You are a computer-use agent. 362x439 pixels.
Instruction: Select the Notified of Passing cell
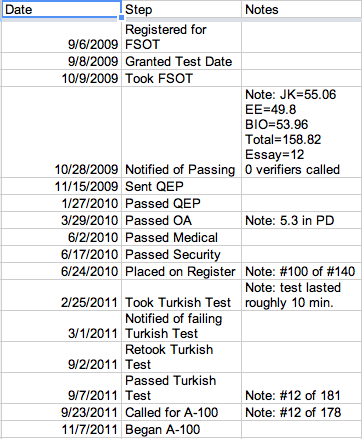[x=181, y=132]
